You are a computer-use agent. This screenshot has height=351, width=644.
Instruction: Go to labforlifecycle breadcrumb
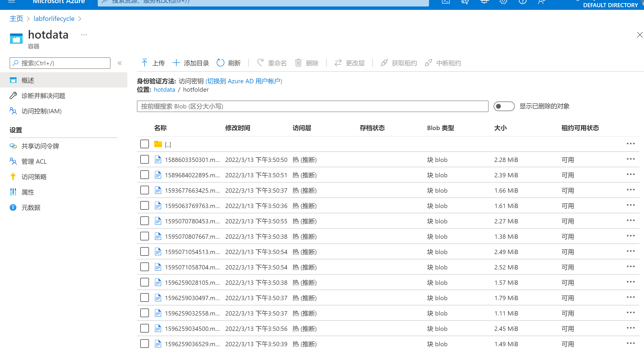[54, 18]
